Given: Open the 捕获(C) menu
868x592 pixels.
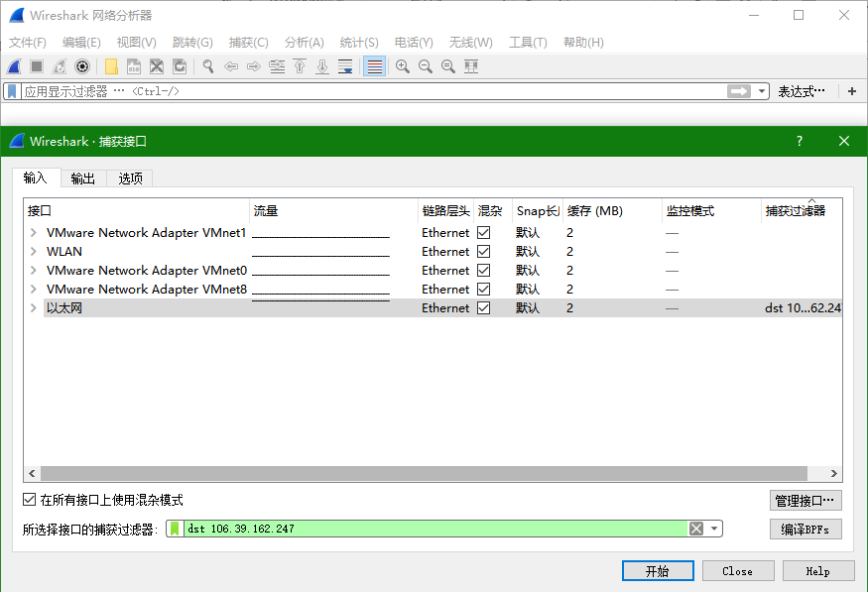Looking at the screenshot, I should [249, 43].
